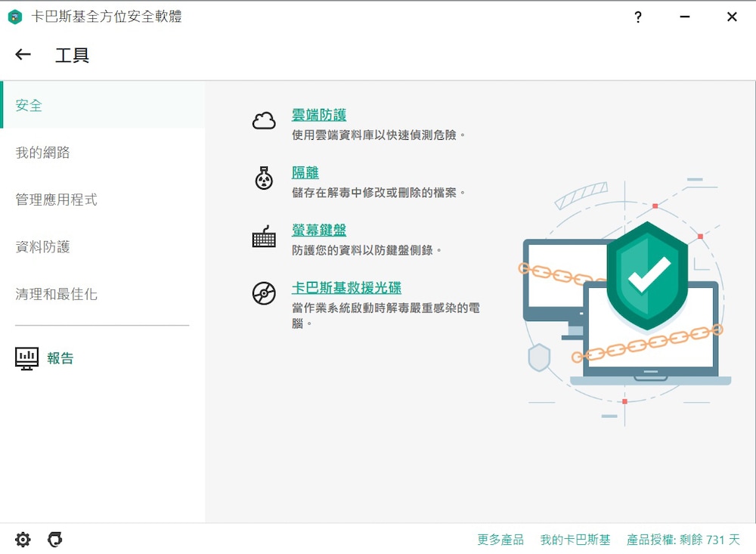
Task: Click the 更多產品 link
Action: [500, 540]
